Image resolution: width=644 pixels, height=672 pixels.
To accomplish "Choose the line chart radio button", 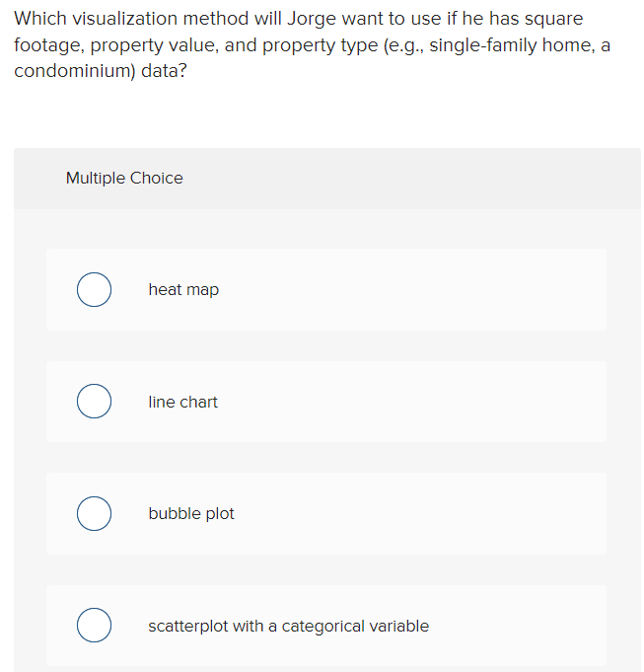I will click(95, 402).
